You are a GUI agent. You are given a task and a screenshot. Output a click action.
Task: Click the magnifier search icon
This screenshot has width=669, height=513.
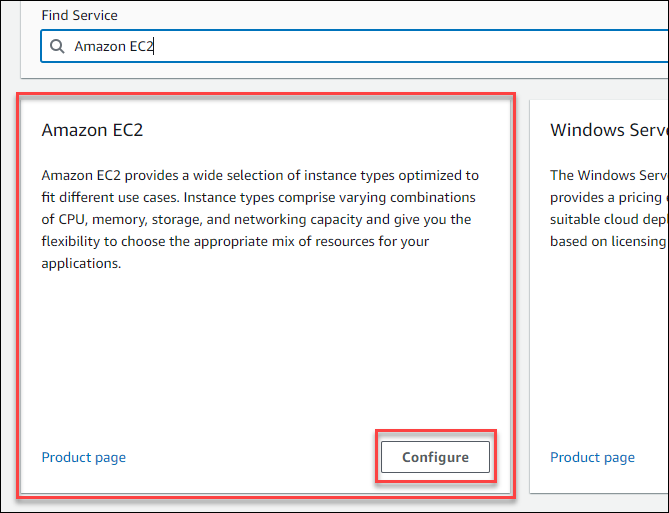point(57,46)
